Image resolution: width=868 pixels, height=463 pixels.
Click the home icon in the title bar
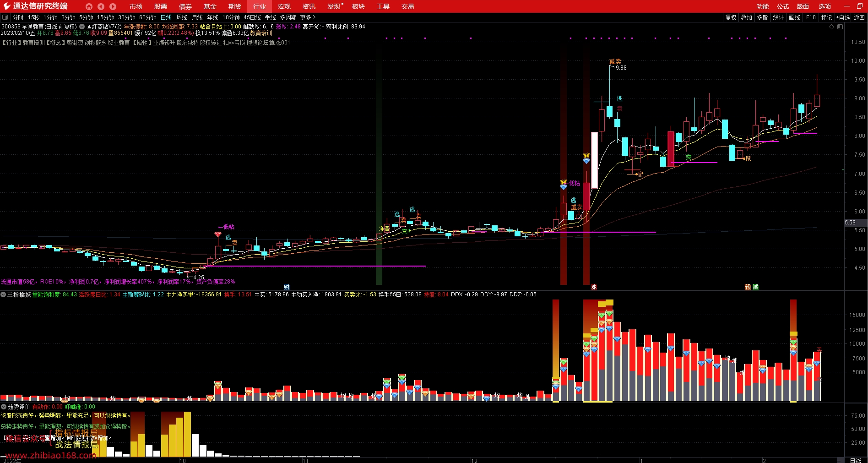pos(89,6)
